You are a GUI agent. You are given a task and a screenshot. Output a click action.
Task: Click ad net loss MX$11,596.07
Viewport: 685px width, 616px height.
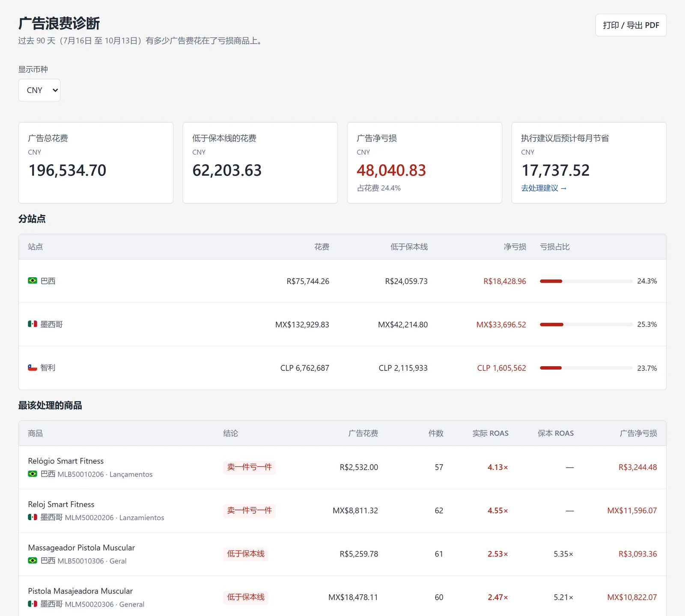click(632, 510)
